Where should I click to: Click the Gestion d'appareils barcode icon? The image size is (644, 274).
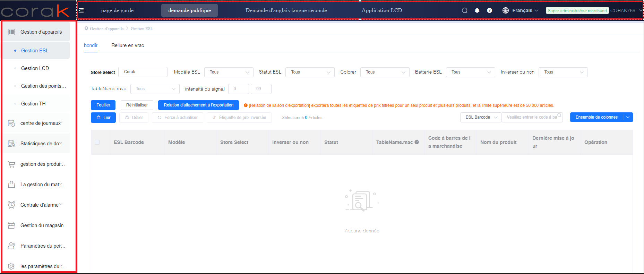tap(11, 32)
